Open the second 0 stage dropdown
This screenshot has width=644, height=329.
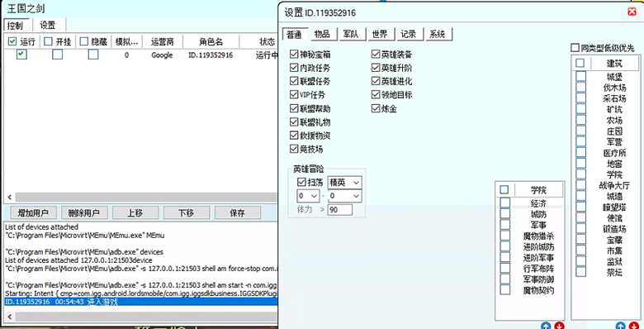[344, 196]
